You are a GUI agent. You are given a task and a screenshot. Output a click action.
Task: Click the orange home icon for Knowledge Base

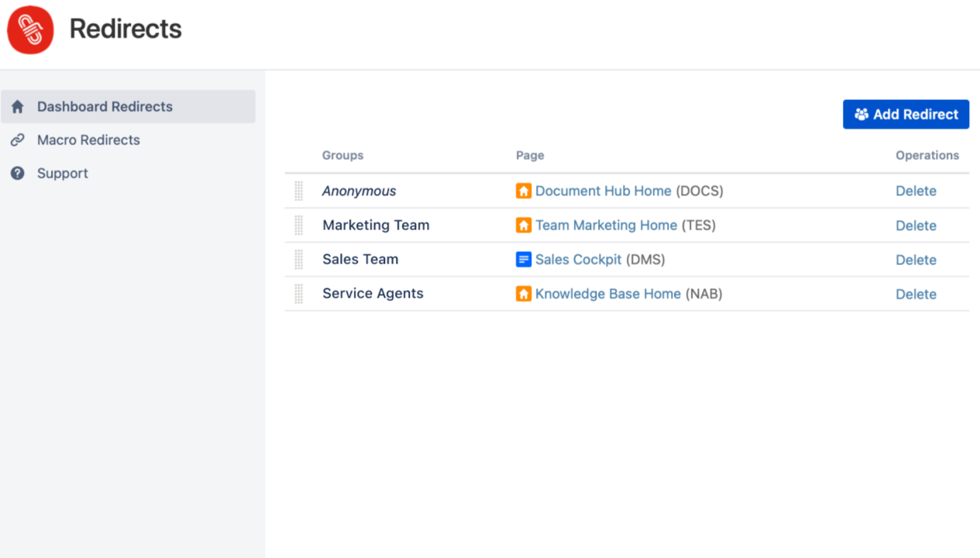524,294
